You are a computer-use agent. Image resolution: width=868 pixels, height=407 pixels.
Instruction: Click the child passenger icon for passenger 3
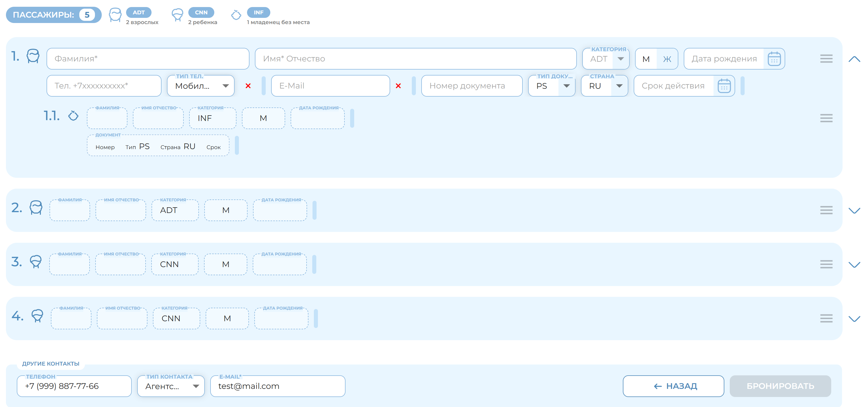coord(36,262)
